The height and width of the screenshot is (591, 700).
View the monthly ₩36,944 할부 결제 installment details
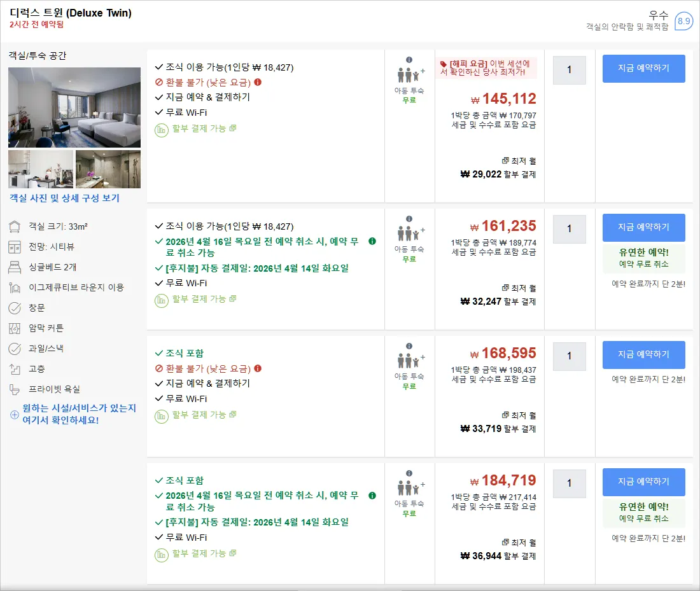(x=498, y=556)
